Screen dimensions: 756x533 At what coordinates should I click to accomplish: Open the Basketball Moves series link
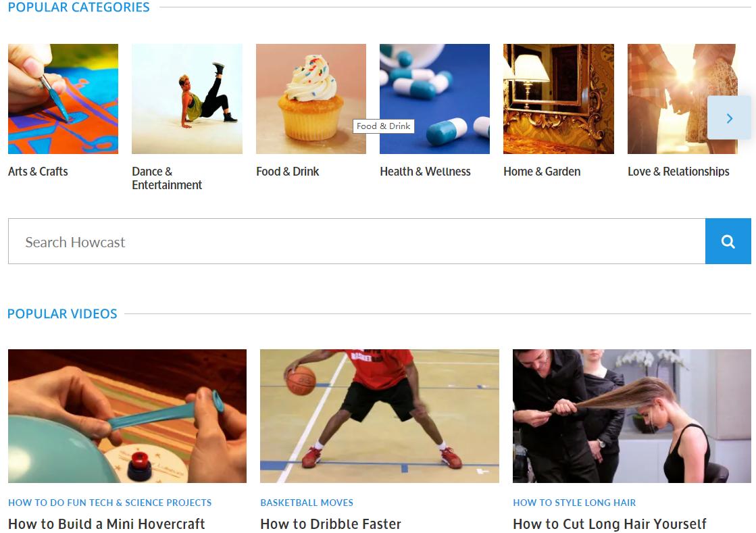coord(307,503)
